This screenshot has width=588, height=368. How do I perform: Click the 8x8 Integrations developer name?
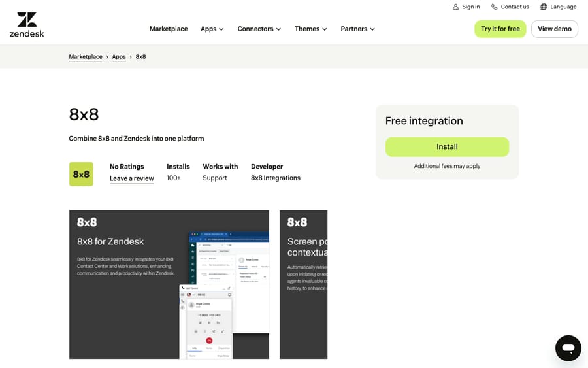click(276, 178)
